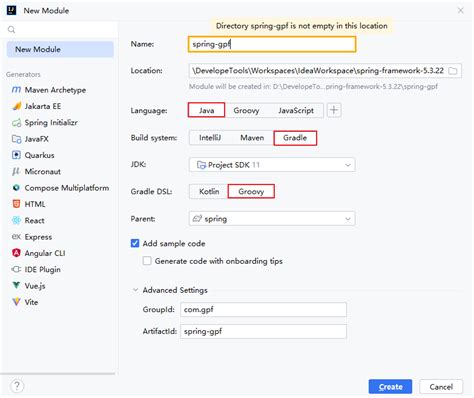Click the Create button
Screen dimensions: 474x398
point(390,387)
